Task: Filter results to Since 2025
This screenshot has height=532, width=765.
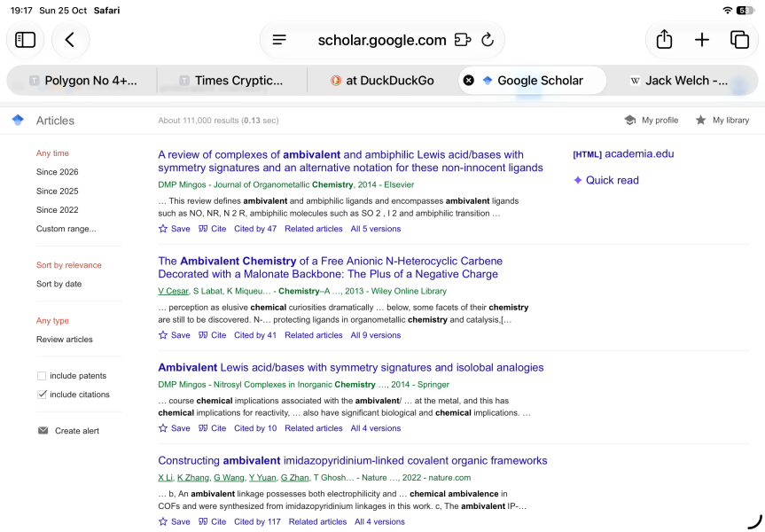Action: tap(57, 191)
